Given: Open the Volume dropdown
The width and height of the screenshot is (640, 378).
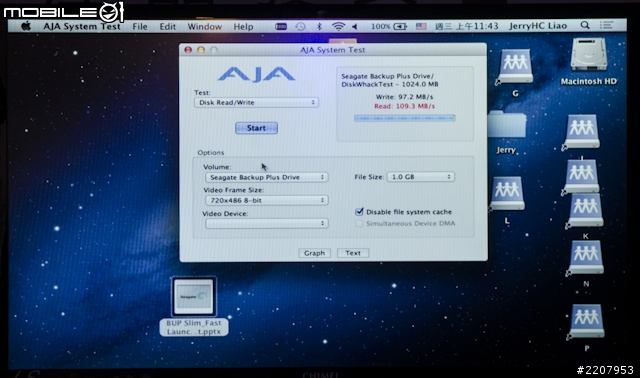Looking at the screenshot, I should [x=267, y=177].
